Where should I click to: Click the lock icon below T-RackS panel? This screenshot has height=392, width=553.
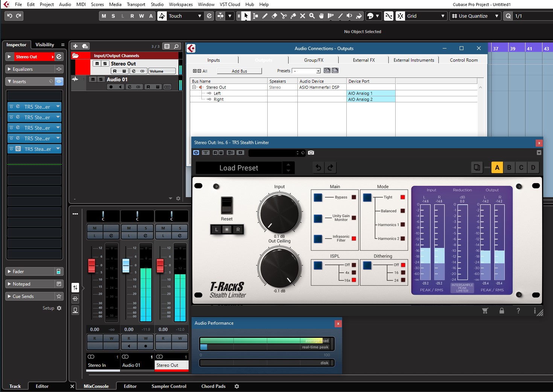click(x=501, y=311)
